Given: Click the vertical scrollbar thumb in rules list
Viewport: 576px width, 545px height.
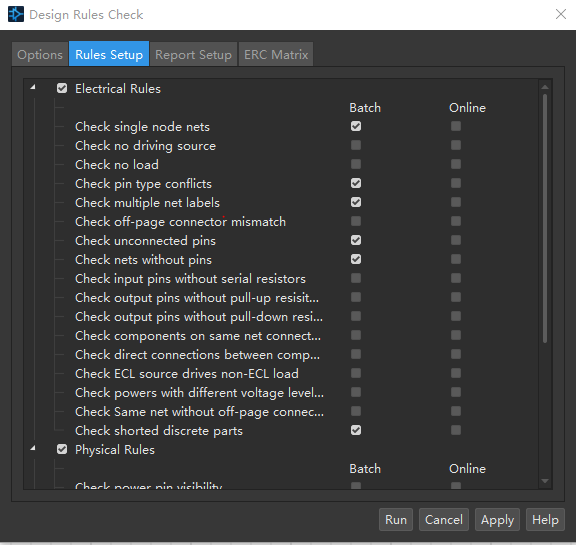Looking at the screenshot, I should [x=545, y=219].
